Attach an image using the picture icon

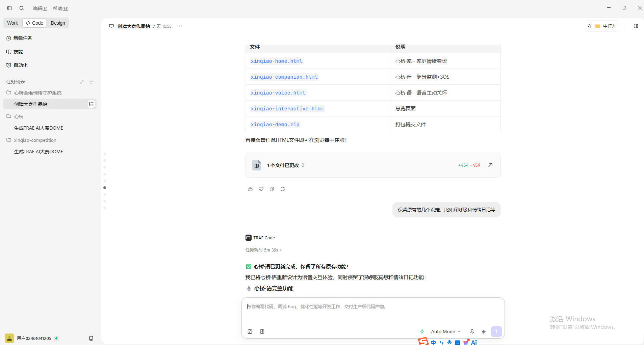(x=262, y=331)
